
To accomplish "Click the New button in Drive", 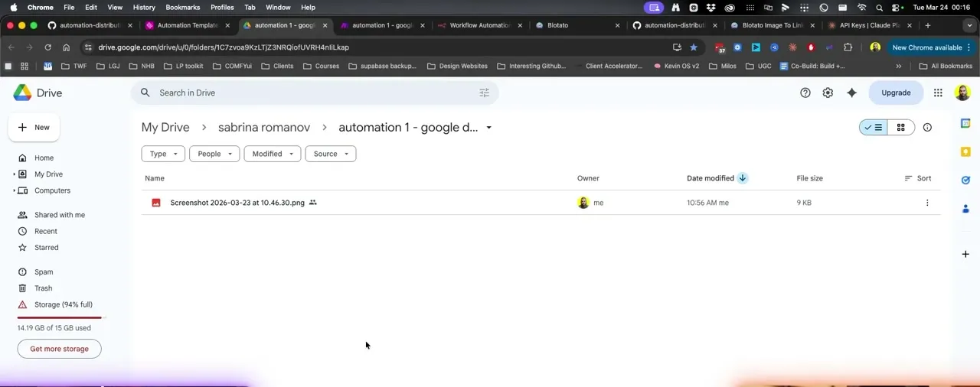I will [x=34, y=128].
